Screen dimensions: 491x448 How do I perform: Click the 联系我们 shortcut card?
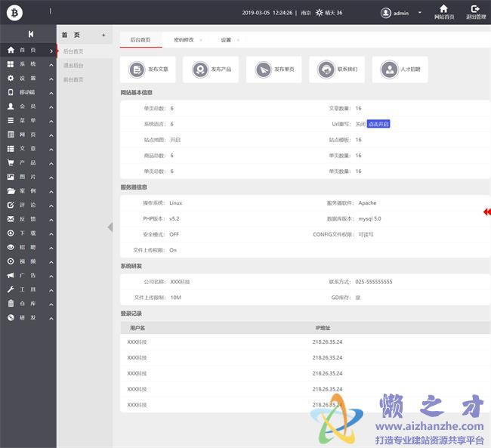(337, 70)
